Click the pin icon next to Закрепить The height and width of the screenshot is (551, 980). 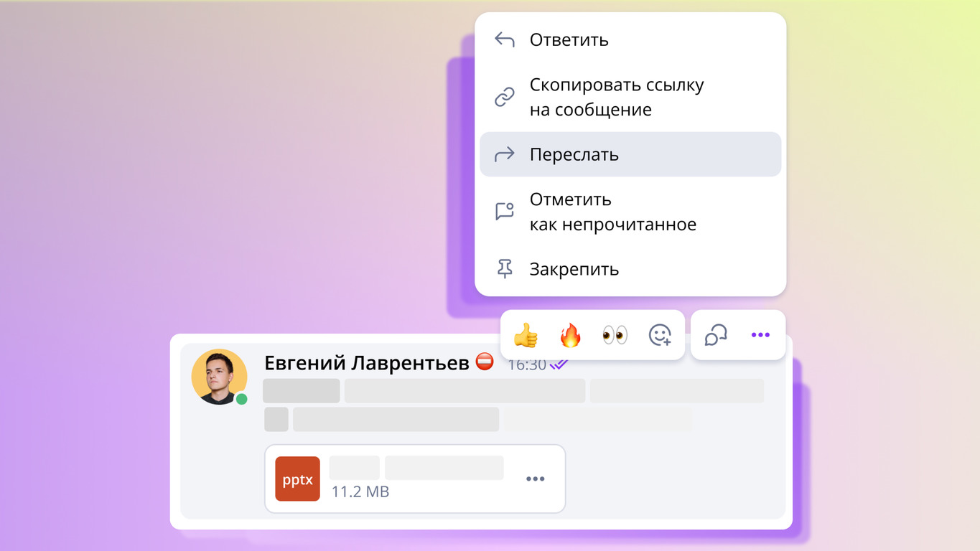[505, 269]
